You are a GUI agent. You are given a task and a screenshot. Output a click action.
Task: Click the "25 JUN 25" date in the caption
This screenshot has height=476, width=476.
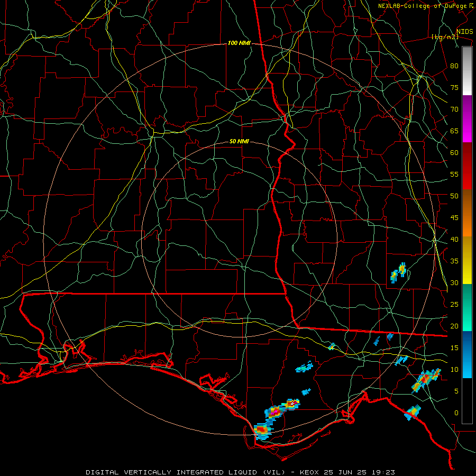344,472
